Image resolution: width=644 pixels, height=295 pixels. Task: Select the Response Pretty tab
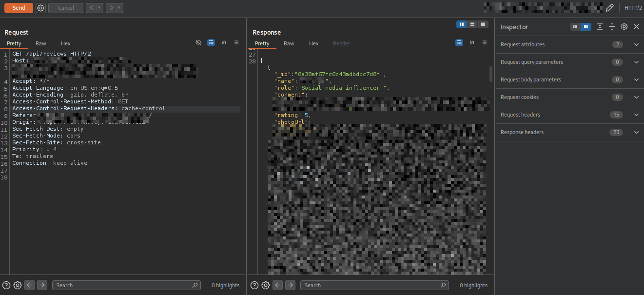point(262,43)
